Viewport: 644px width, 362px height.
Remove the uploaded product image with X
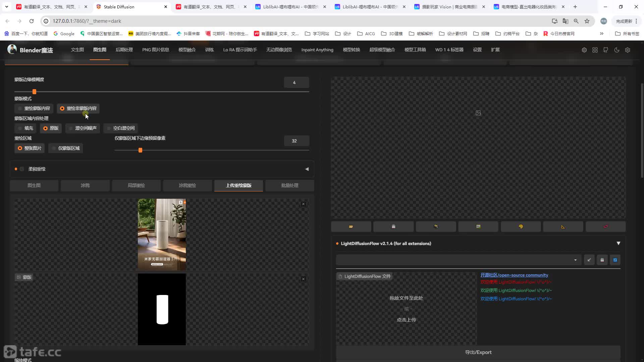[x=303, y=204]
